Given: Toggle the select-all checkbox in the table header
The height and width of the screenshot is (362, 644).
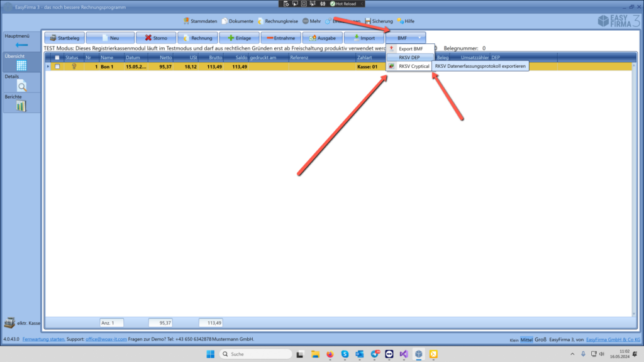Looking at the screenshot, I should pos(57,57).
